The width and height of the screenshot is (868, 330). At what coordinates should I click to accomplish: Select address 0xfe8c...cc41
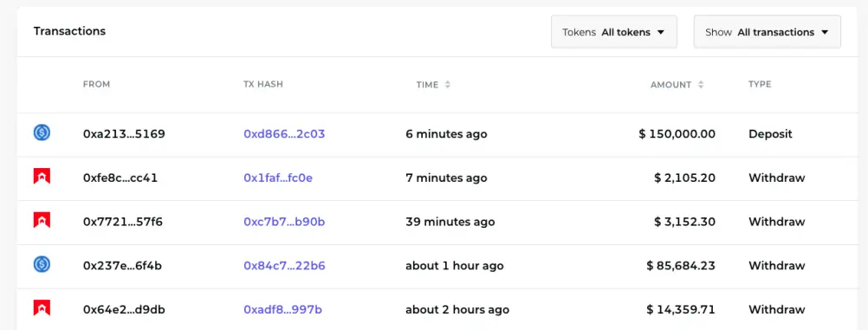pyautogui.click(x=120, y=178)
